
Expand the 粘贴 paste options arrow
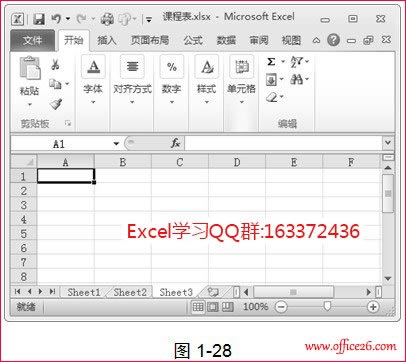30,104
